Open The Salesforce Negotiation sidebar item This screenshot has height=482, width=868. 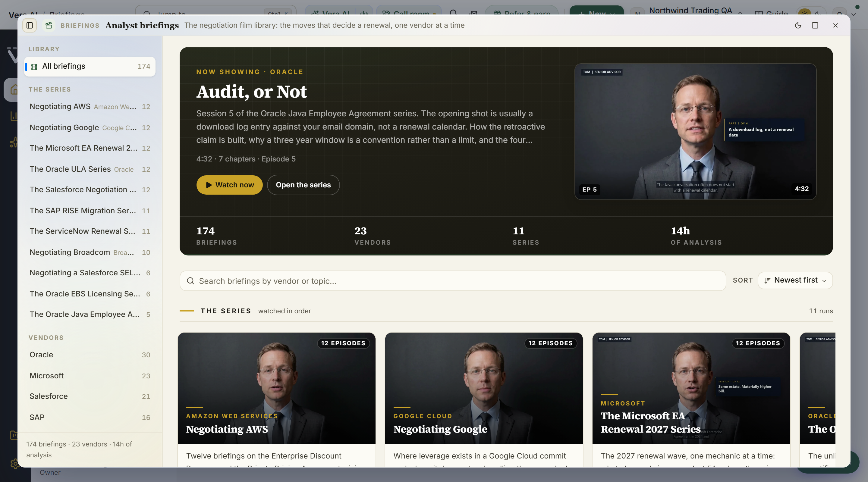[90, 189]
